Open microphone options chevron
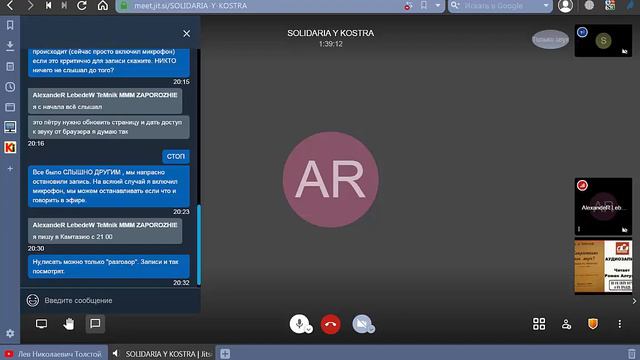The image size is (640, 360). pyautogui.click(x=309, y=329)
